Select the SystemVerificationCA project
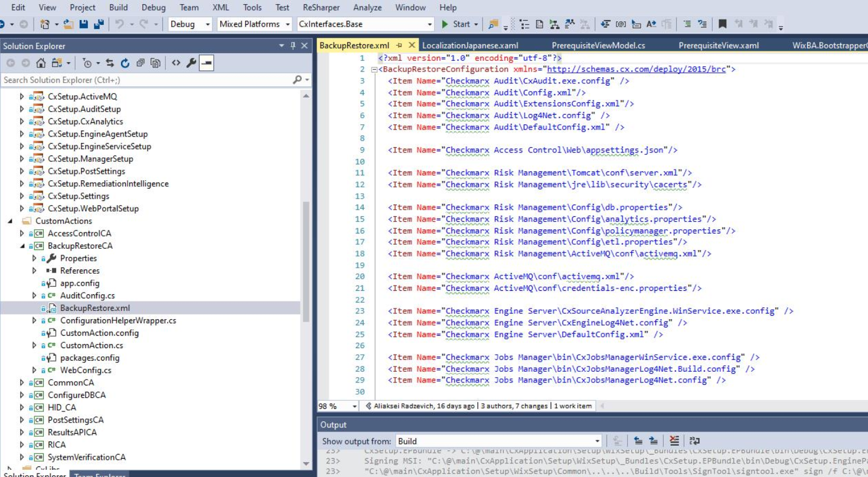The height and width of the screenshot is (477, 868). pyautogui.click(x=86, y=457)
